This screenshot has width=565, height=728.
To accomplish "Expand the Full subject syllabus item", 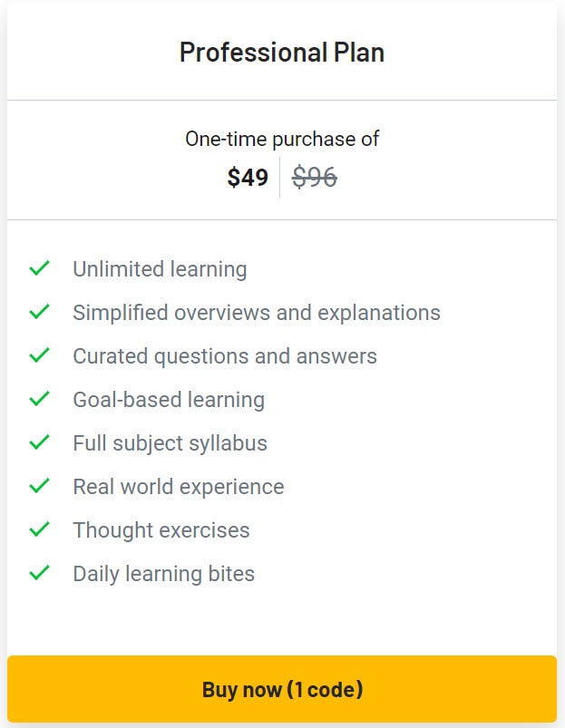I will tap(170, 442).
